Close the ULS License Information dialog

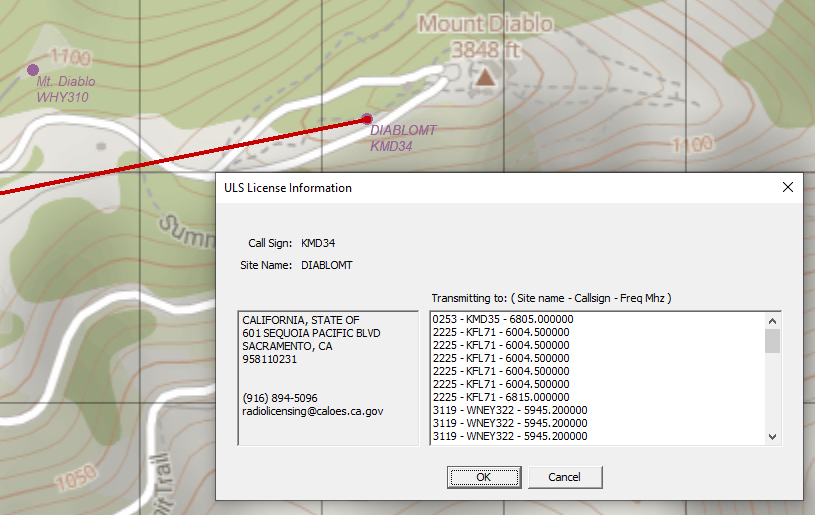787,187
